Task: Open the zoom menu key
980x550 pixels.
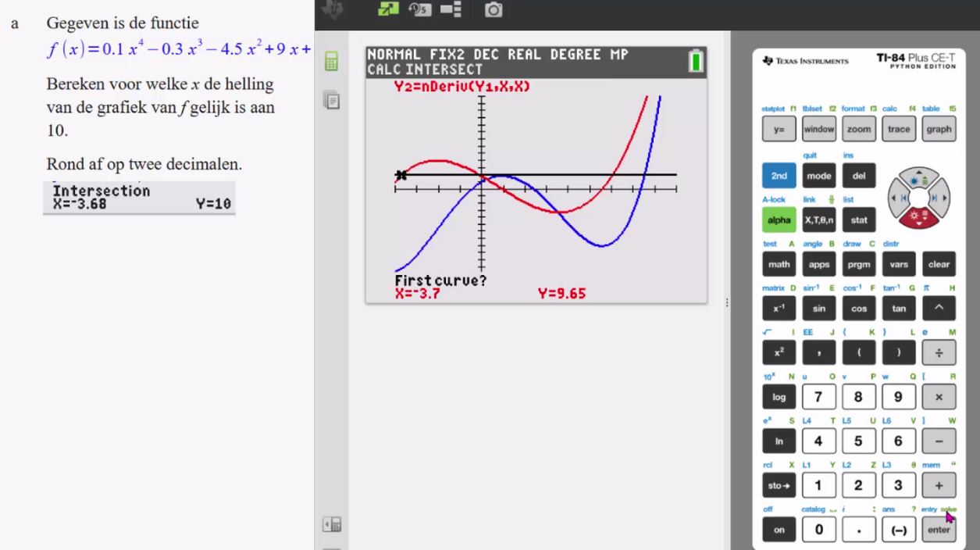Action: point(858,130)
